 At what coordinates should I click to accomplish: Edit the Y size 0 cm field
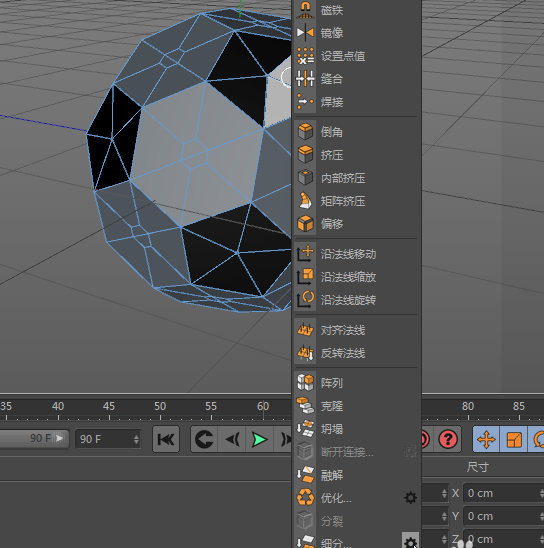(x=503, y=516)
